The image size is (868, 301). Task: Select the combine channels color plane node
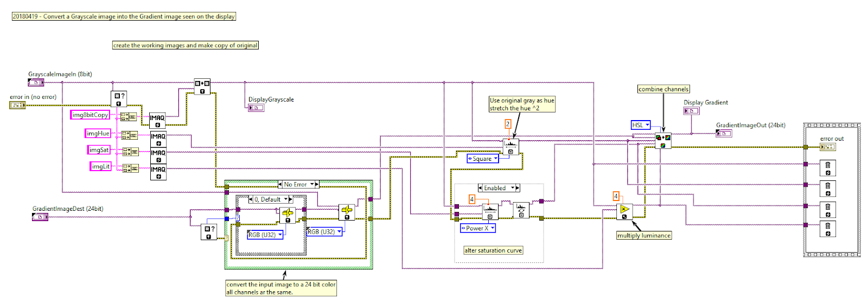point(663,141)
